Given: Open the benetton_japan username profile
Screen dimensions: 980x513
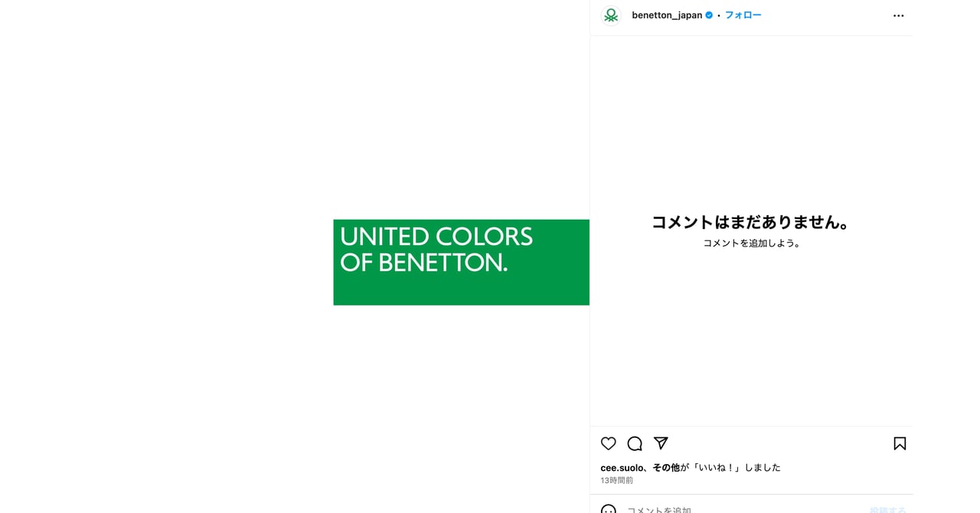Looking at the screenshot, I should (667, 15).
